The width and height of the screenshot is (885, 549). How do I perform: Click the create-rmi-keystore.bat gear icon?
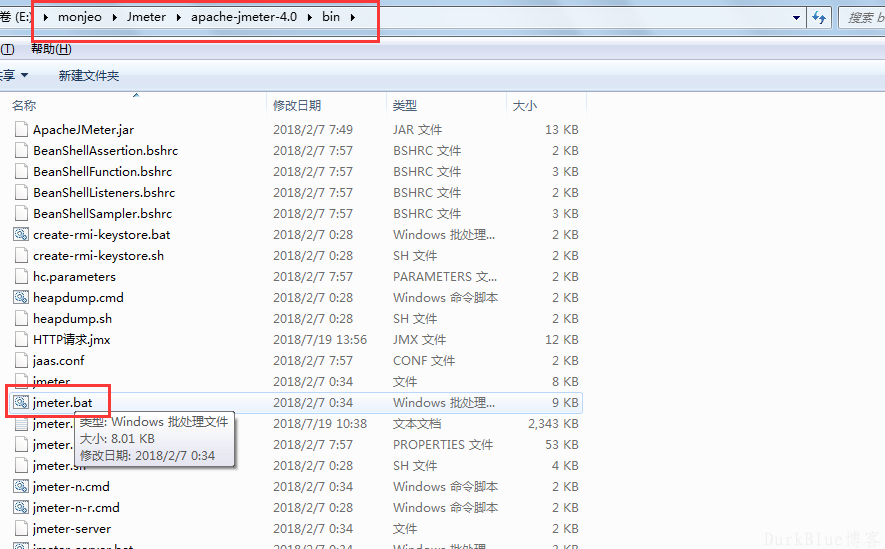click(21, 234)
